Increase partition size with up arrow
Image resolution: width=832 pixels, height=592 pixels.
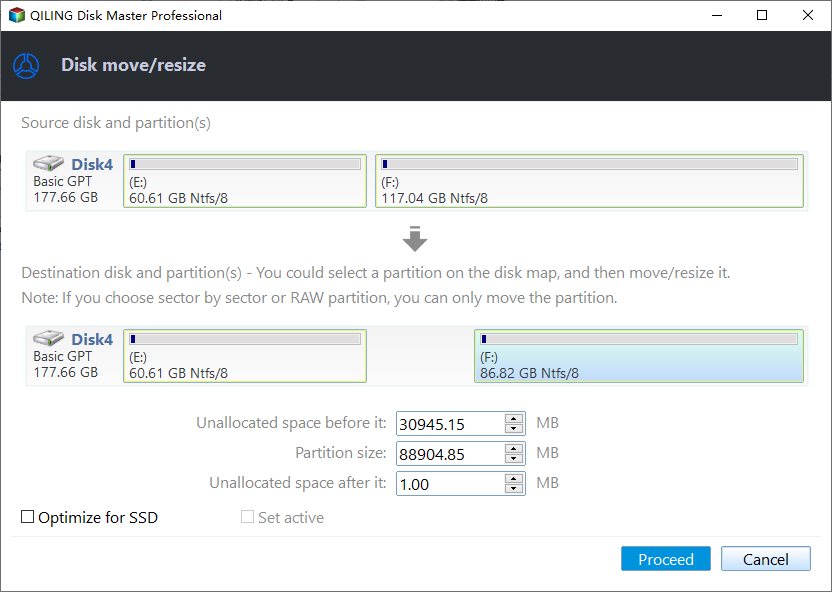(x=514, y=449)
